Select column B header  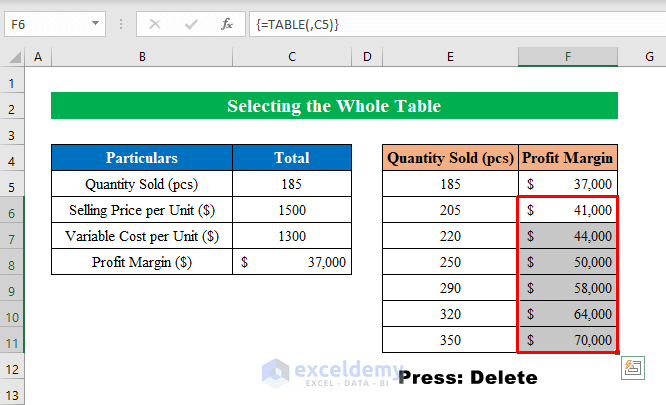pos(142,58)
